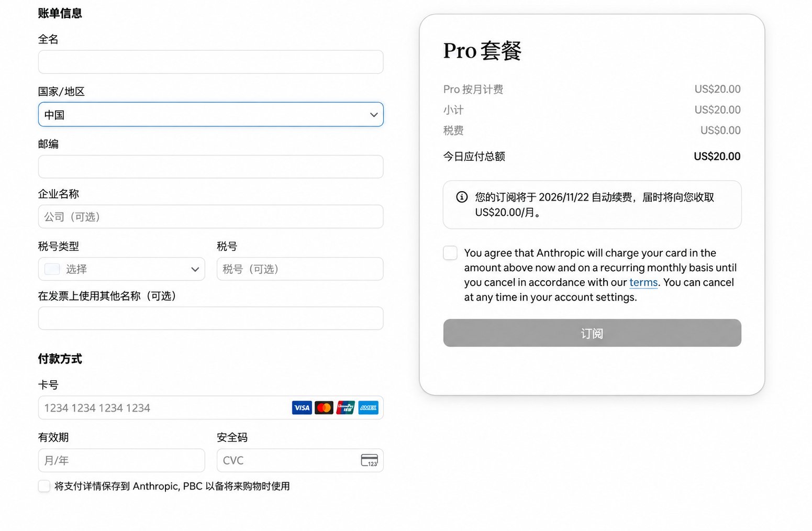Click the 付款方式 section heading
The image size is (812, 531).
(x=60, y=359)
